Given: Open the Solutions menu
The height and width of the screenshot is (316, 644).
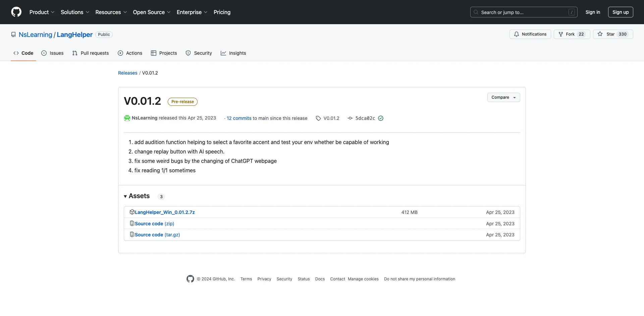Looking at the screenshot, I should click(x=75, y=12).
